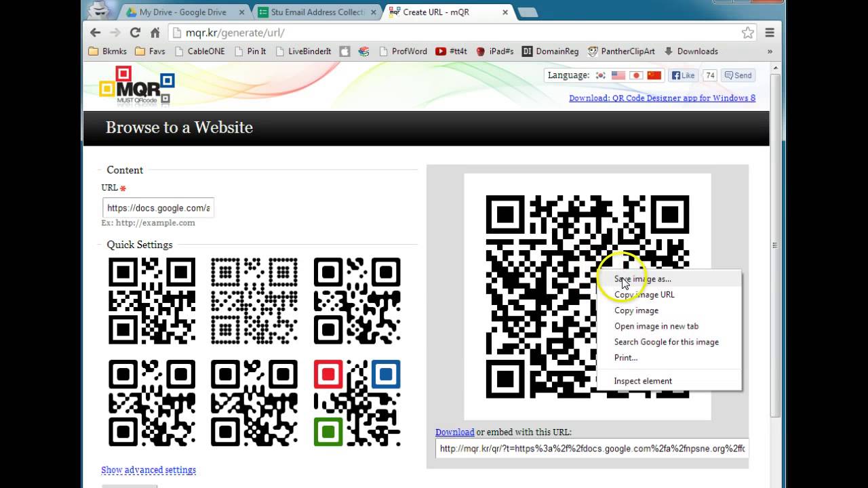Image resolution: width=868 pixels, height=488 pixels.
Task: Open the CableONE bookmark
Action: [x=199, y=52]
